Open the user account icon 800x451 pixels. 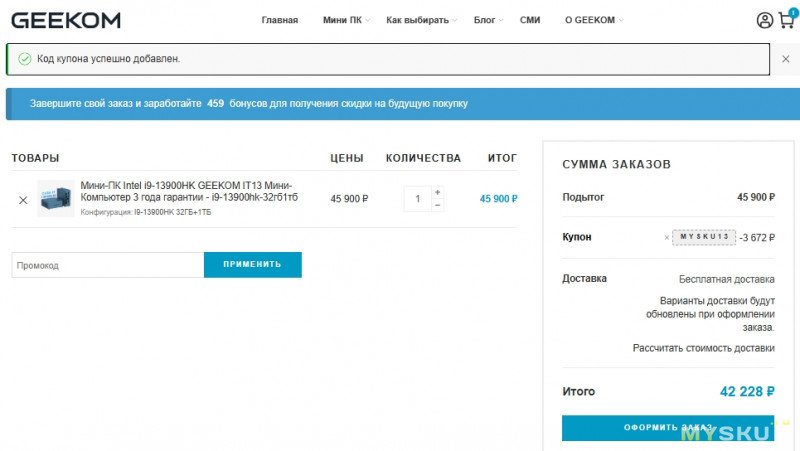pos(764,20)
